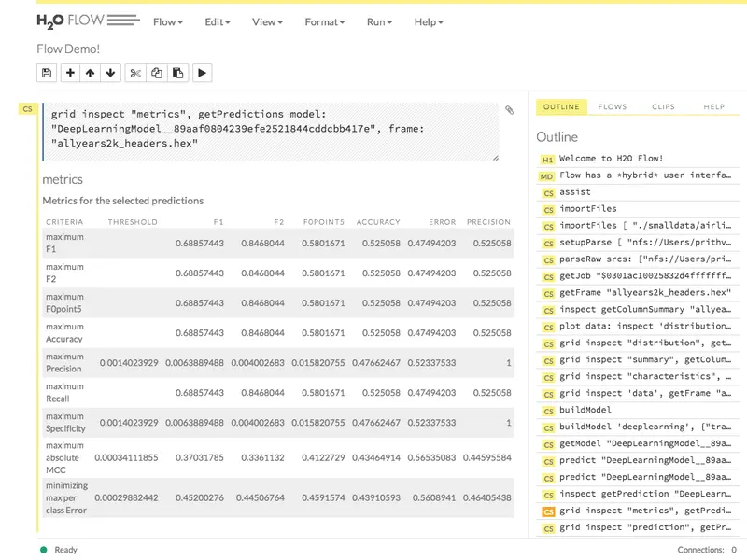Screen dimensions: 747x560
Task: Copy the current cell with the copy icon
Action: pyautogui.click(x=157, y=73)
